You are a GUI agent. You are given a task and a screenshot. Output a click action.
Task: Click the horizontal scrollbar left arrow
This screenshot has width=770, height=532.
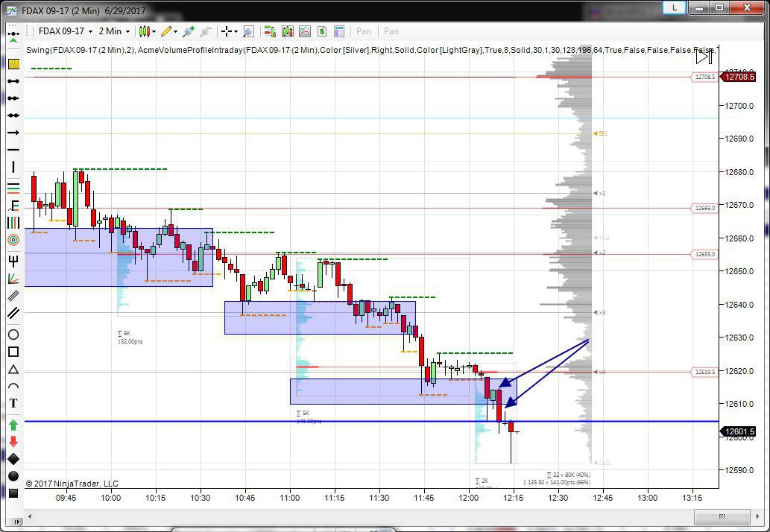click(31, 516)
